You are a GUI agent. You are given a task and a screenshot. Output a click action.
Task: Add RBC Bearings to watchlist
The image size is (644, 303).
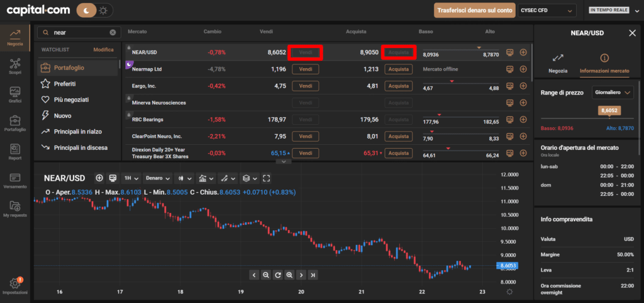(523, 119)
